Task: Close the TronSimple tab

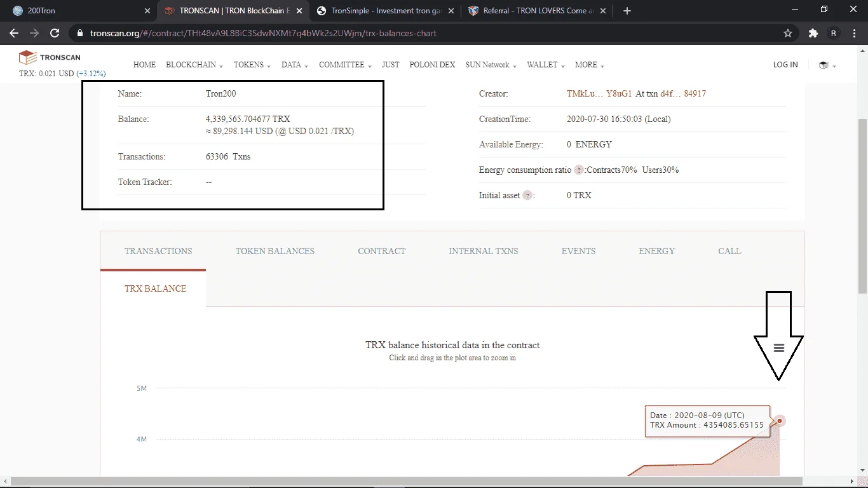Action: [451, 11]
